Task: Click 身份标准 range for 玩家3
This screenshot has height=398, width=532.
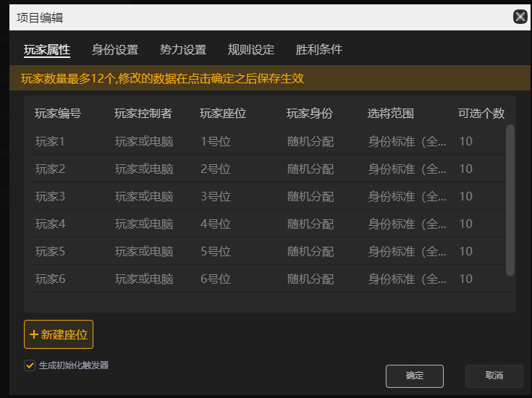Action: pyautogui.click(x=407, y=196)
